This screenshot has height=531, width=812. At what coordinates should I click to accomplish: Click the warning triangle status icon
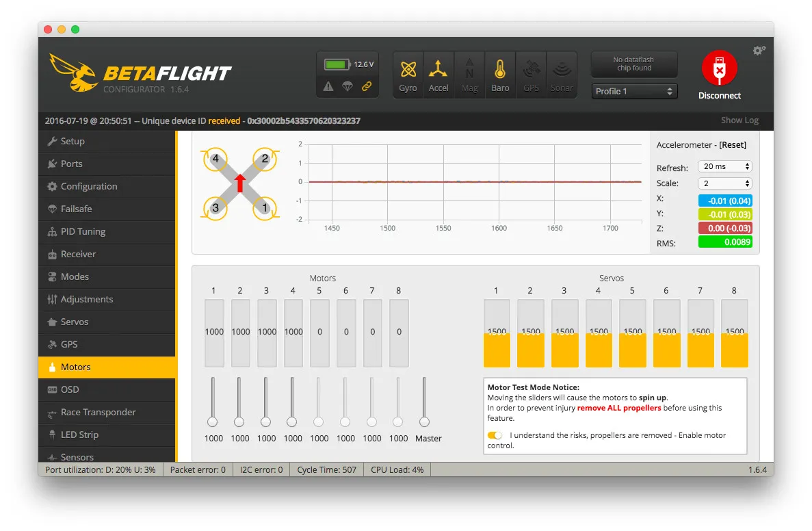tap(328, 86)
